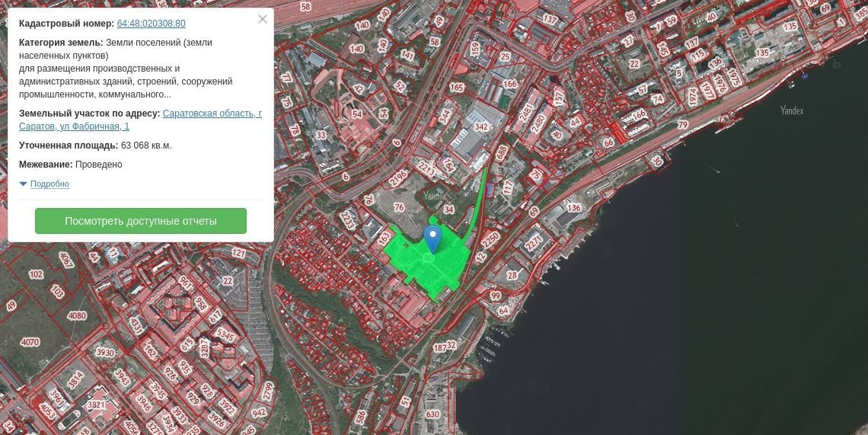Select parcel label 5345 on map

(x=225, y=334)
